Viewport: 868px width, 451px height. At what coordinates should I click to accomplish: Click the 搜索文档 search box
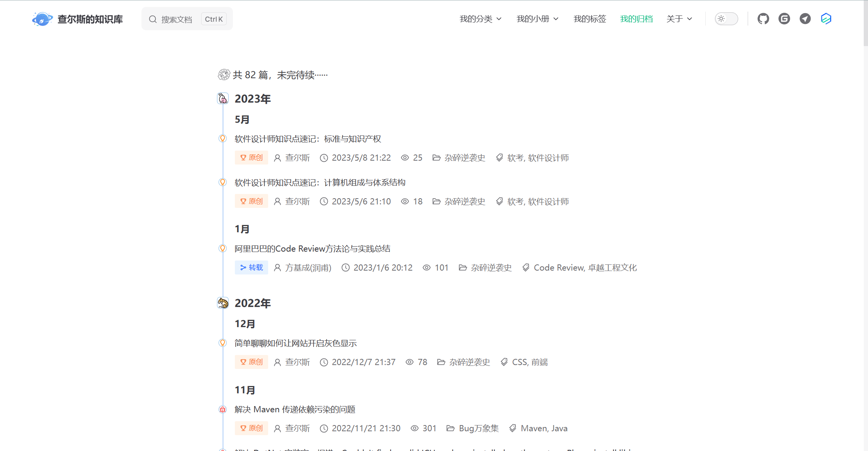pyautogui.click(x=177, y=19)
